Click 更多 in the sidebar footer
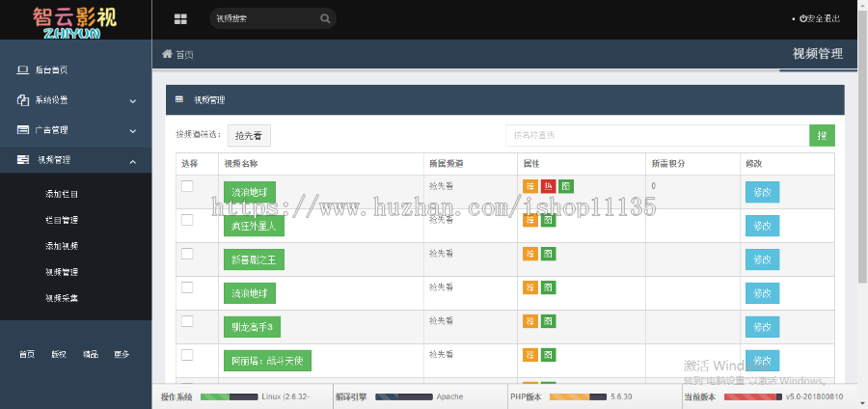 122,355
